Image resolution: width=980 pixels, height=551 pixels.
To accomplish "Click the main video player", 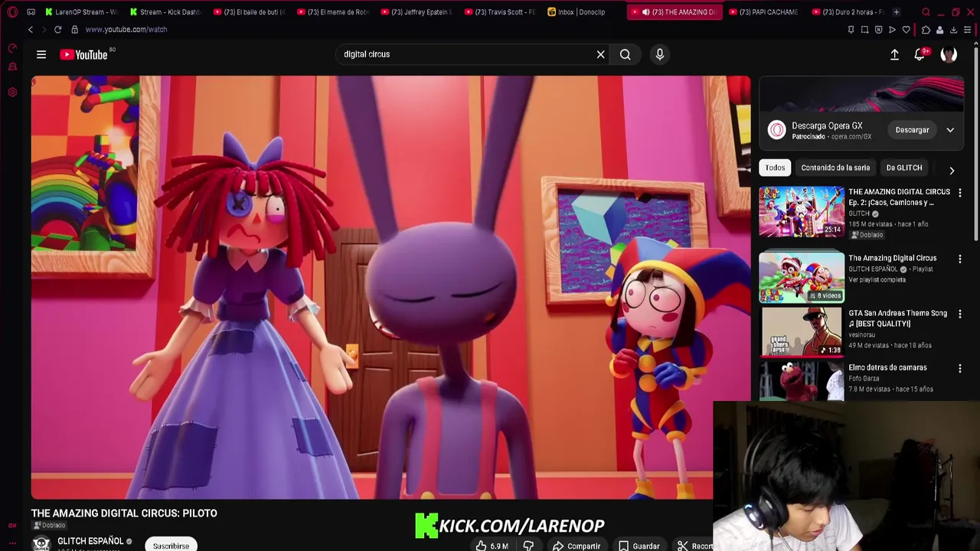I will click(390, 287).
